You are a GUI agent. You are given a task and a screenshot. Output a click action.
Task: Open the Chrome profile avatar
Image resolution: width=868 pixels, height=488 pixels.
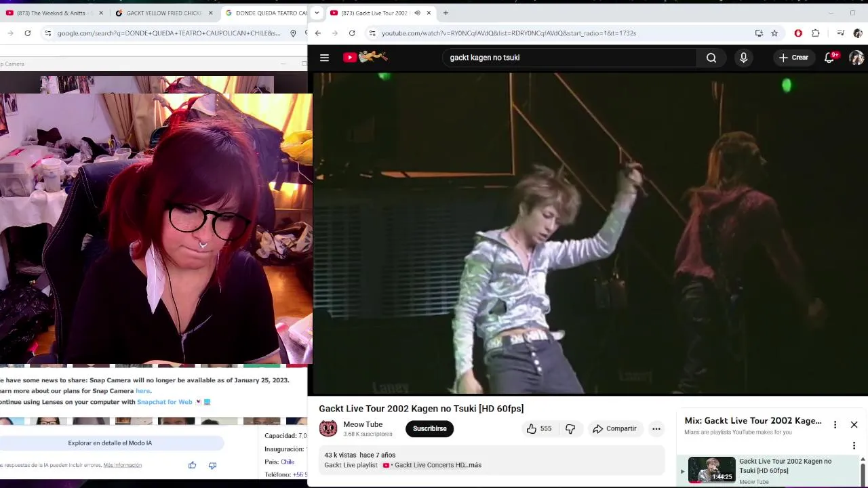(x=857, y=33)
